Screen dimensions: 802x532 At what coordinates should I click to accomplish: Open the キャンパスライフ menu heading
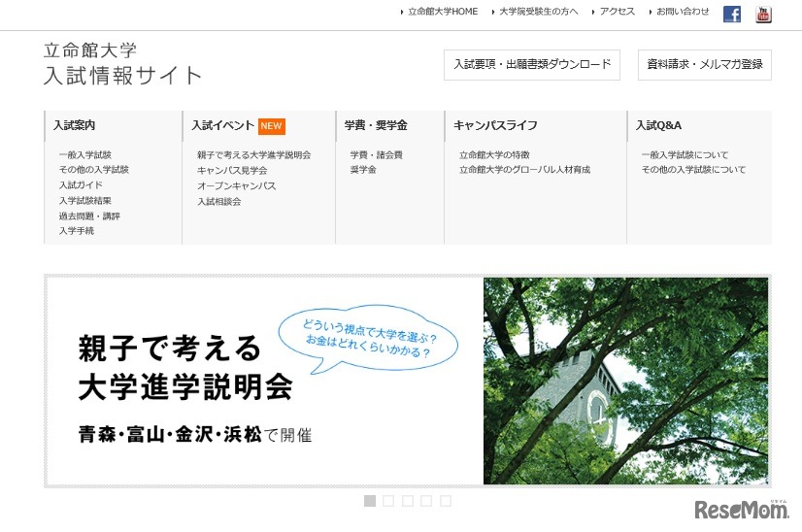click(x=495, y=125)
